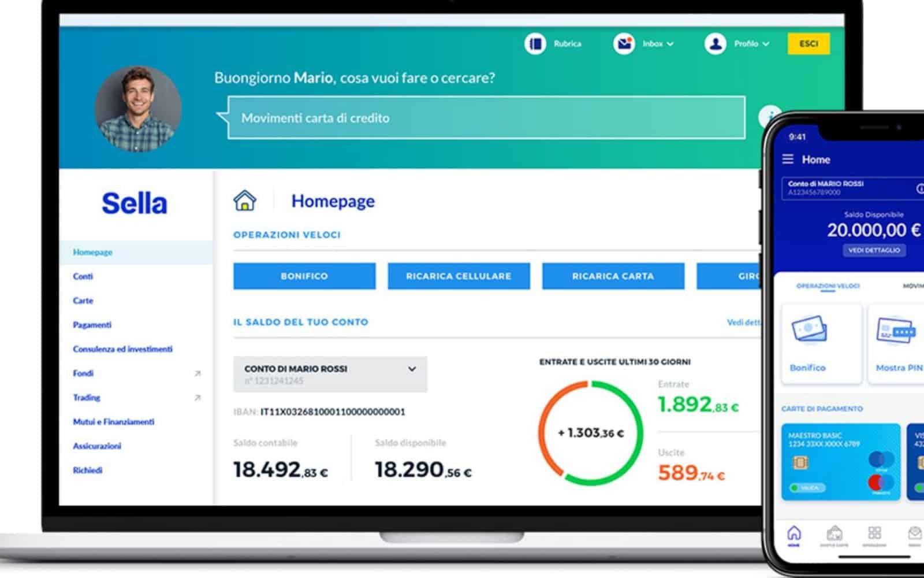The image size is (924, 578).
Task: Select the Operazioni Veloci tab on phone
Action: pos(828,286)
